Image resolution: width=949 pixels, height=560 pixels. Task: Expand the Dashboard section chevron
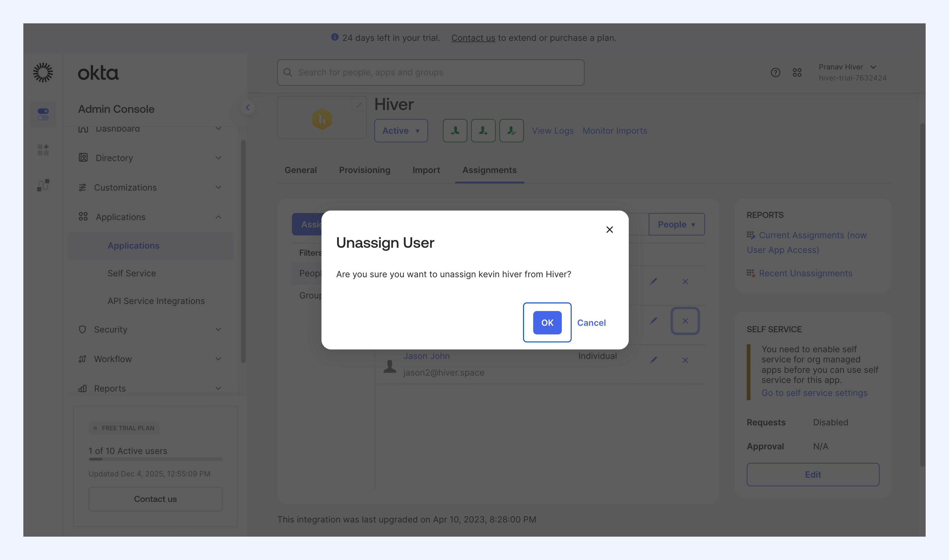219,128
